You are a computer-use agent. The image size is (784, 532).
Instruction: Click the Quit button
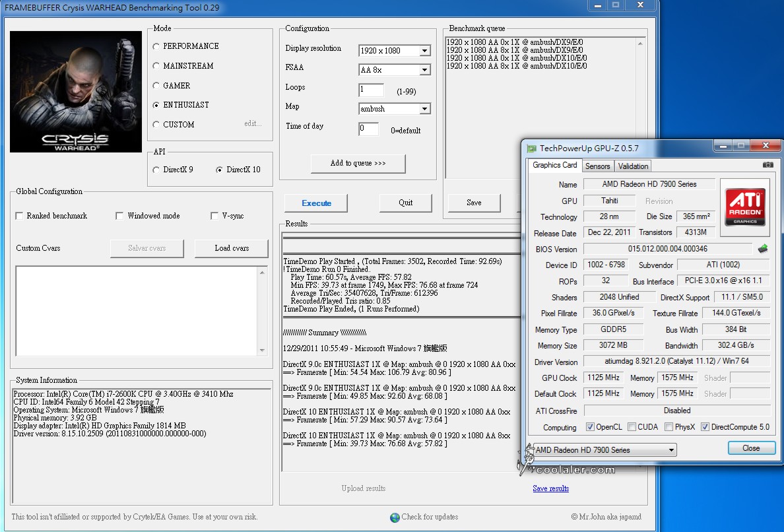(405, 203)
